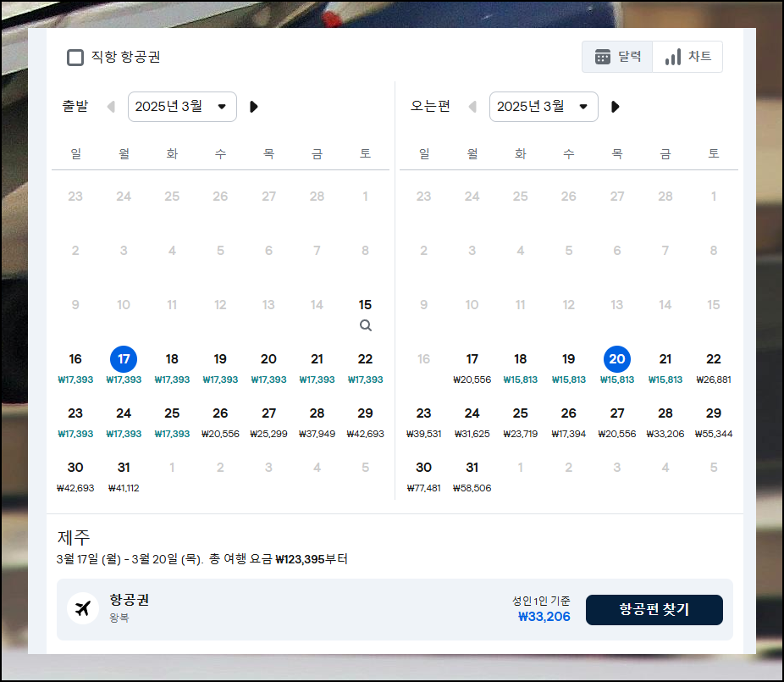This screenshot has height=682, width=784.
Task: Go to the next return month
Action: (615, 107)
